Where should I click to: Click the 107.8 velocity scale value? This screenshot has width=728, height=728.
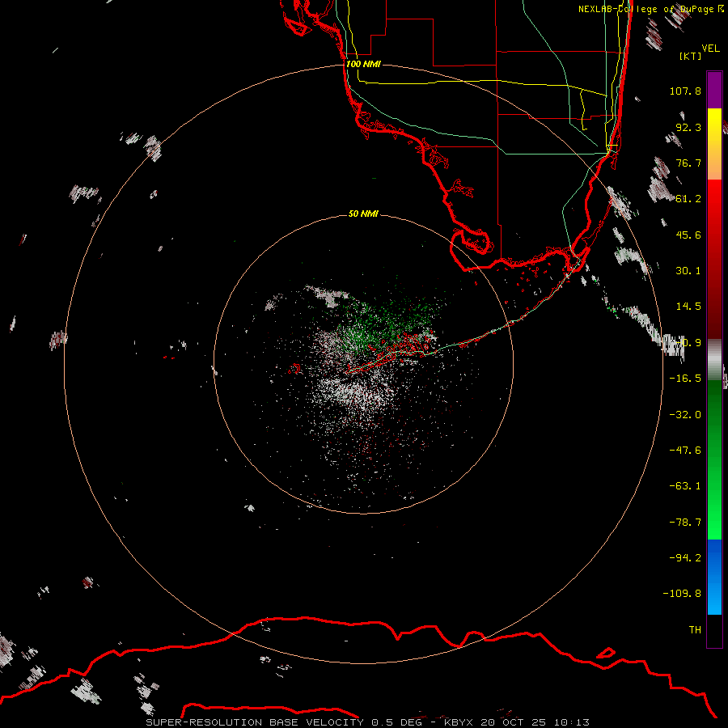point(685,91)
